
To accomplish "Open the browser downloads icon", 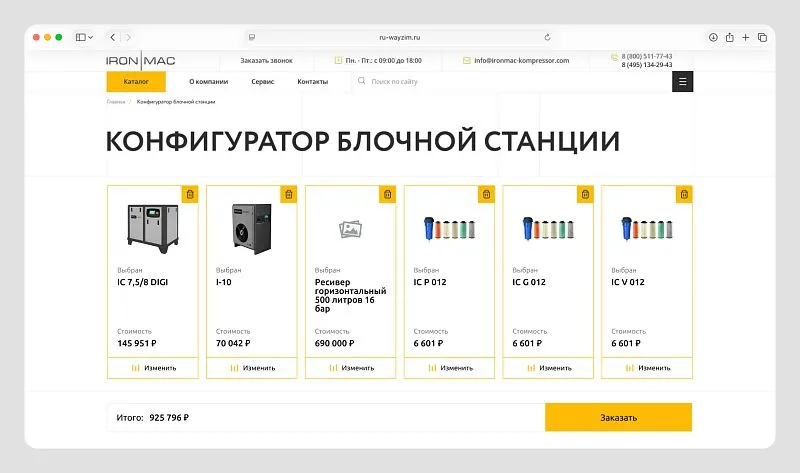I will pos(713,37).
